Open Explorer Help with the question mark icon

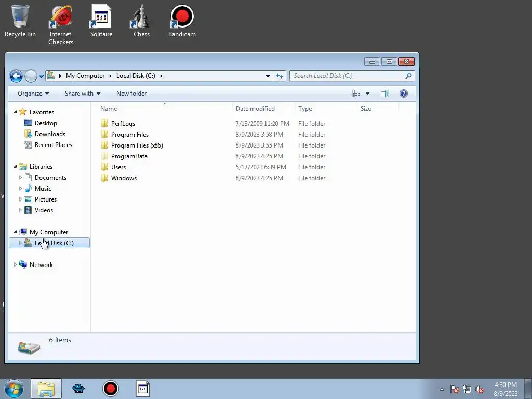403,94
